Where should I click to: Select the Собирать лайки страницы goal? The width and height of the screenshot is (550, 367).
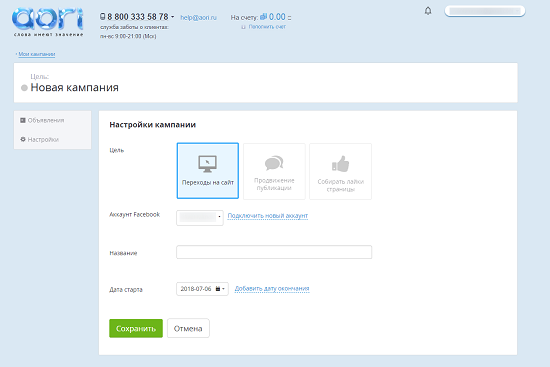click(340, 171)
